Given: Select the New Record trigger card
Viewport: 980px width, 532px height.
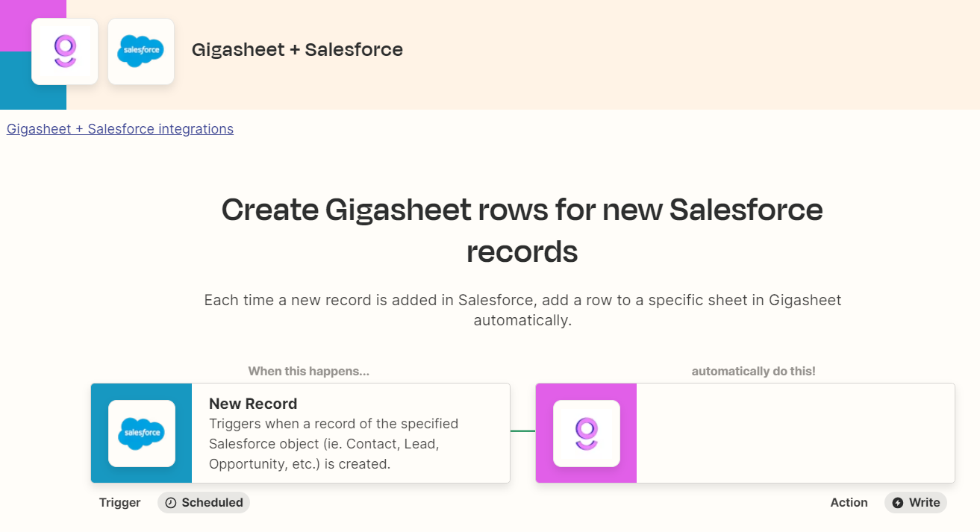Looking at the screenshot, I should (x=336, y=433).
